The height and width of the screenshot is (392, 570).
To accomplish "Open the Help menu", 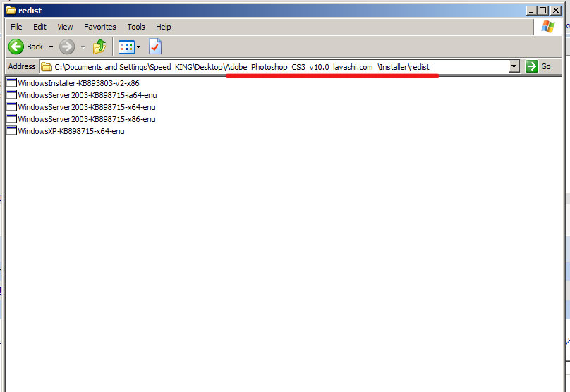I will pos(163,27).
